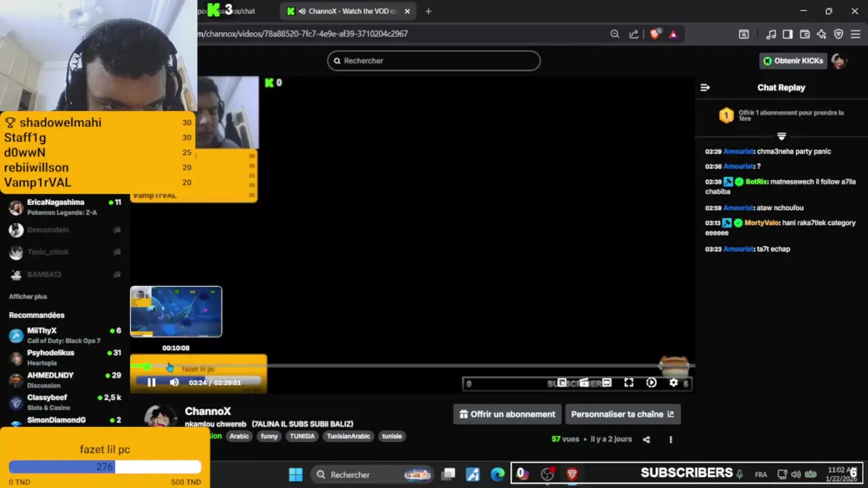Open the Brave Wallet icon

pos(805,34)
